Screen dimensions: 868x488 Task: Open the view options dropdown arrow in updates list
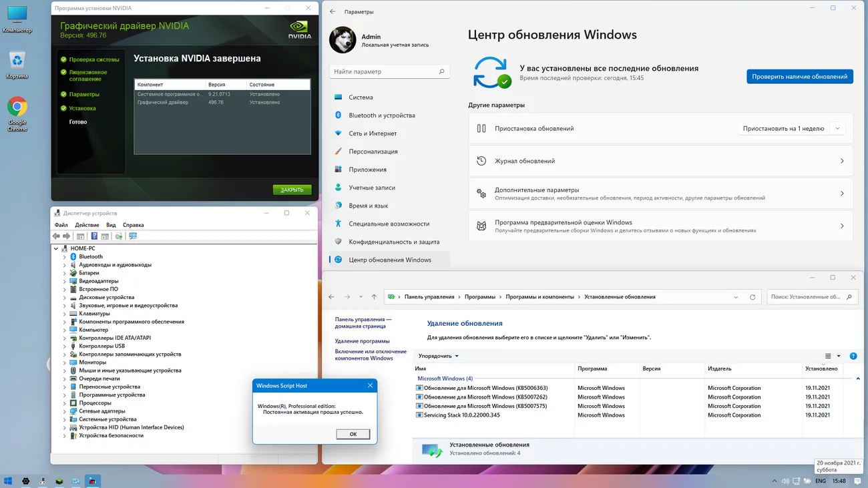(839, 356)
